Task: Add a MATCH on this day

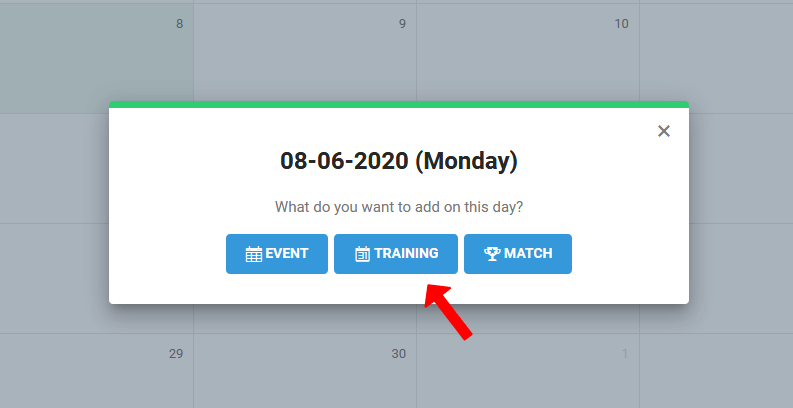Action: click(x=518, y=254)
